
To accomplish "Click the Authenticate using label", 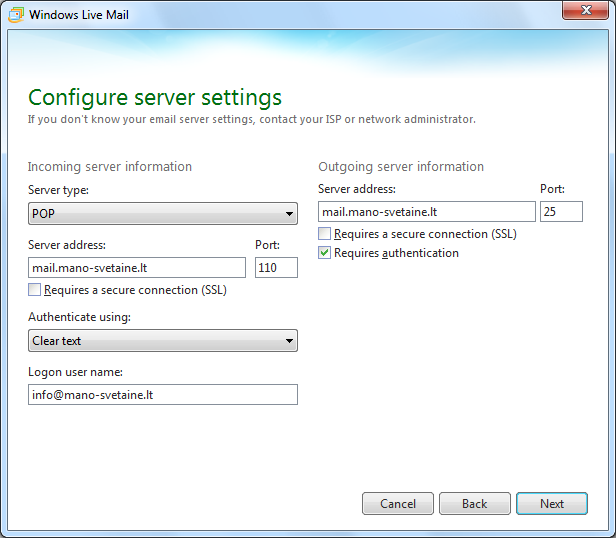I will pos(79,317).
